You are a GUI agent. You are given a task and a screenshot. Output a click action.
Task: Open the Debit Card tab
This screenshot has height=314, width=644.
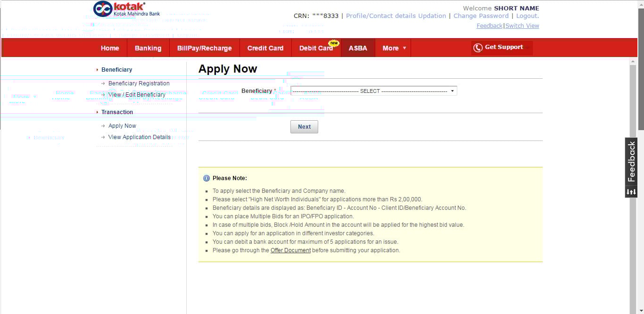(x=316, y=48)
